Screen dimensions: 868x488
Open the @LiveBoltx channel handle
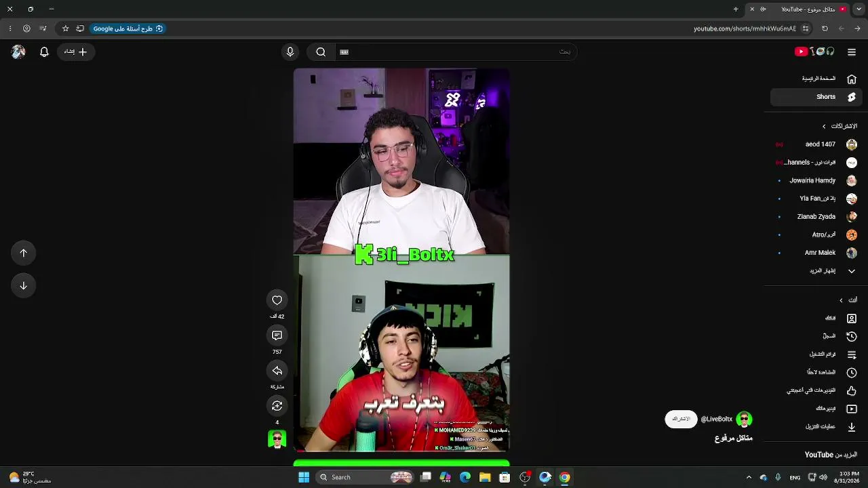point(717,420)
